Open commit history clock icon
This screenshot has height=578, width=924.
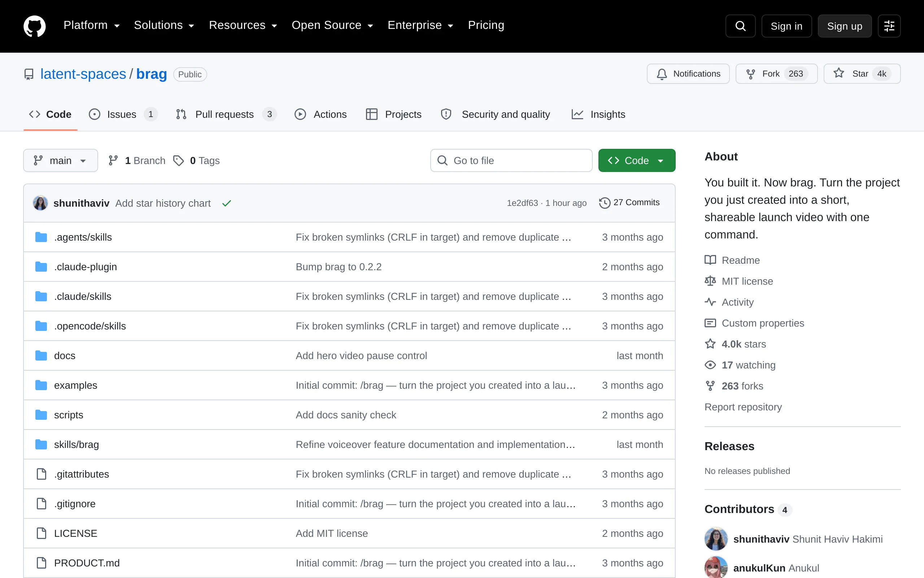click(x=605, y=203)
